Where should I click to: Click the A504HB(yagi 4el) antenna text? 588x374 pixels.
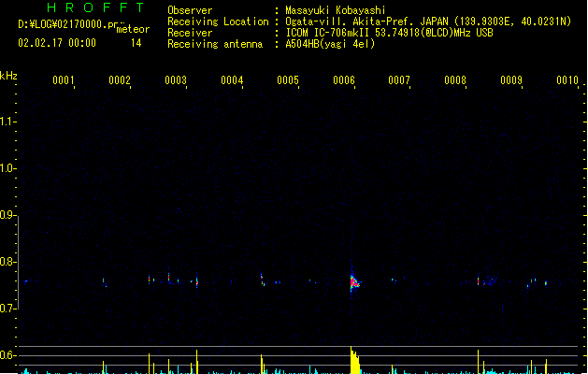[330, 44]
